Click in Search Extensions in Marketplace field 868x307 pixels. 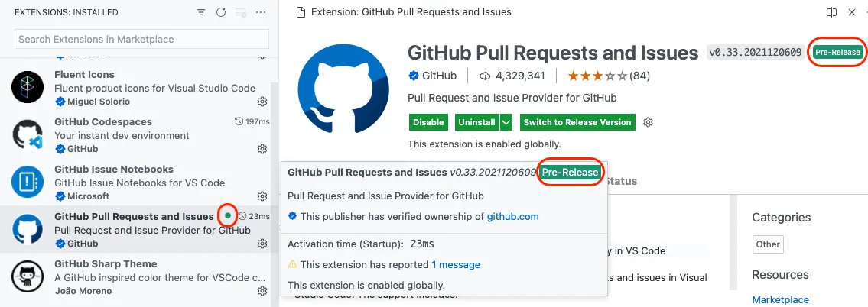[x=141, y=39]
